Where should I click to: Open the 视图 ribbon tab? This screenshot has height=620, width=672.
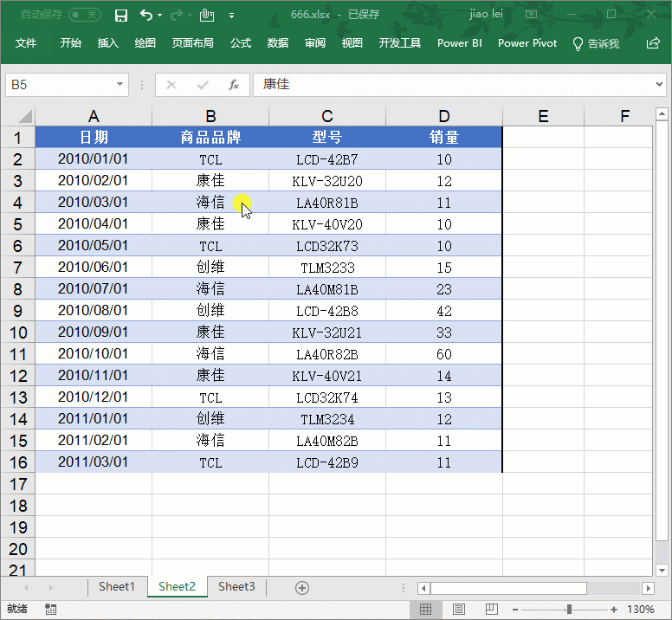coord(352,43)
